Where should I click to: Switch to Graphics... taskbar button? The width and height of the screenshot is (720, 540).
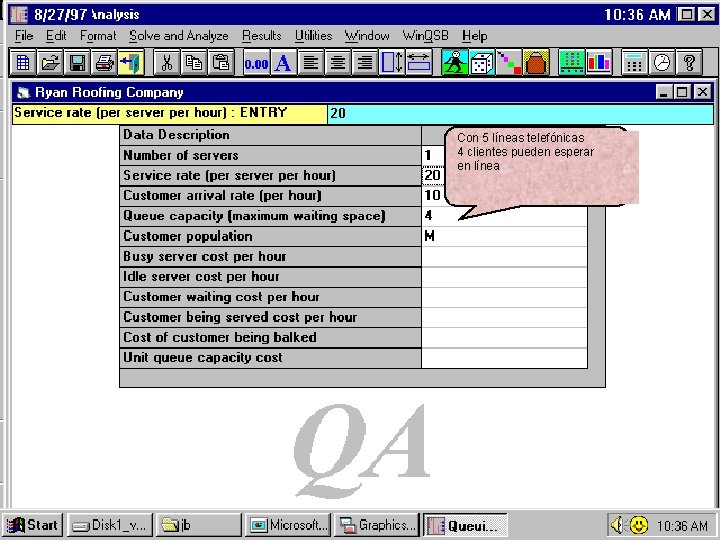point(377,525)
